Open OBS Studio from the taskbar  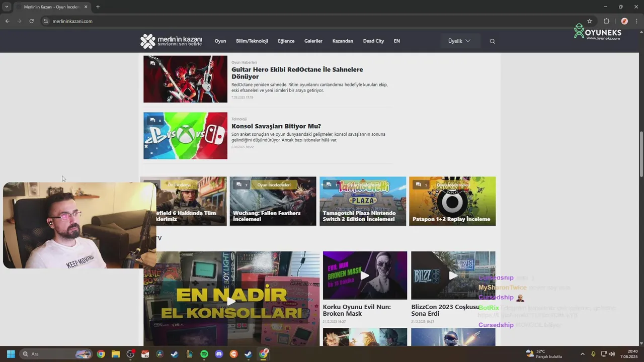tap(130, 354)
